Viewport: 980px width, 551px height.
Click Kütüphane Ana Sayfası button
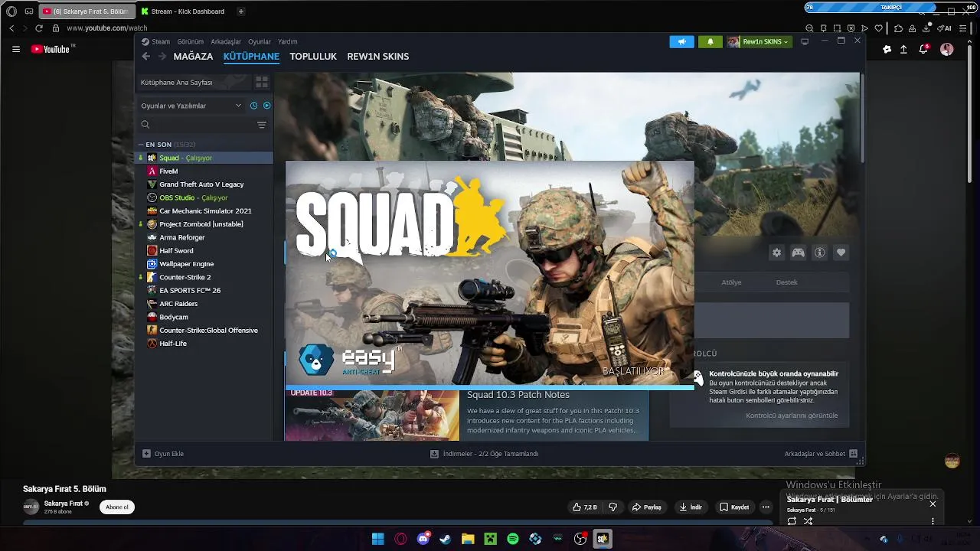coord(194,82)
